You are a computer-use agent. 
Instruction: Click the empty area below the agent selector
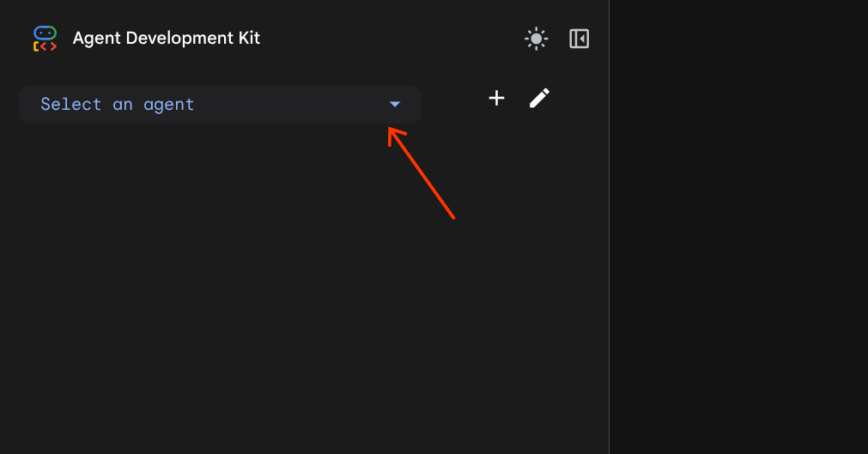pyautogui.click(x=258, y=300)
